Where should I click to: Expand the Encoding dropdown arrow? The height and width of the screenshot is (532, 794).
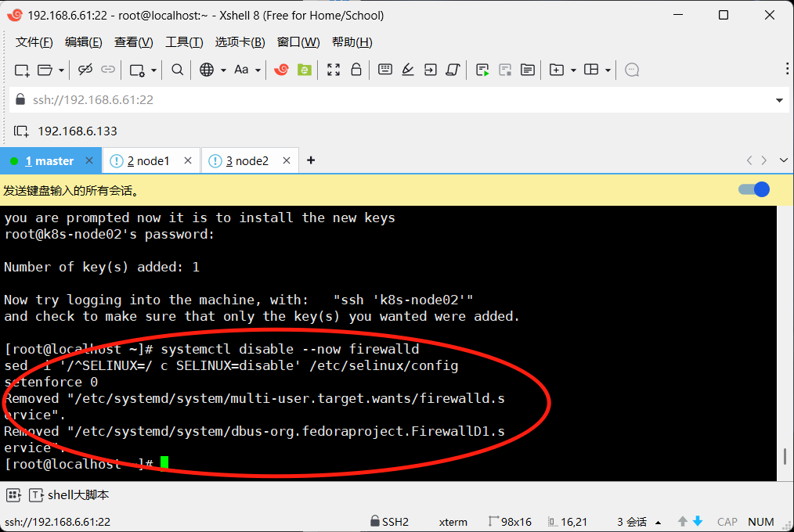223,70
